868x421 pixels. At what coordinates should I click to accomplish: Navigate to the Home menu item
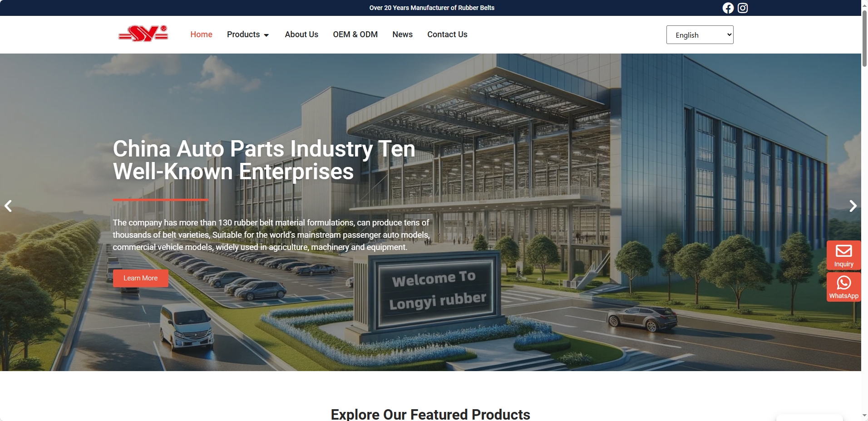click(201, 34)
